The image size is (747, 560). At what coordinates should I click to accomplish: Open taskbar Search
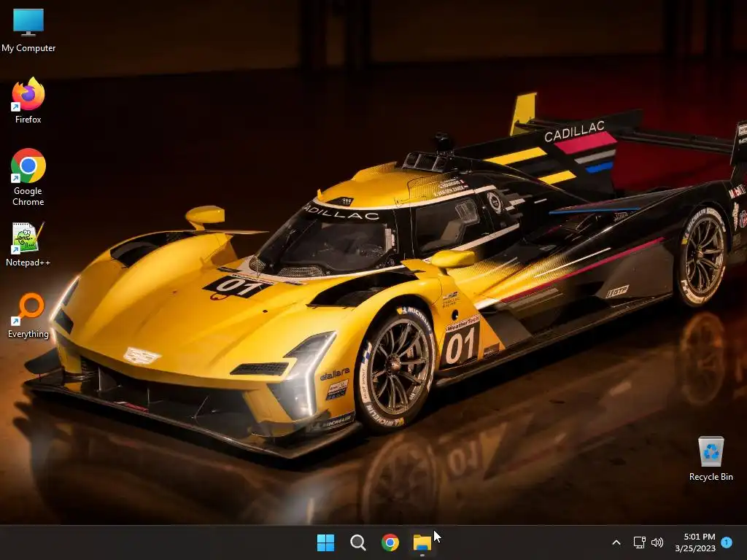(x=357, y=542)
